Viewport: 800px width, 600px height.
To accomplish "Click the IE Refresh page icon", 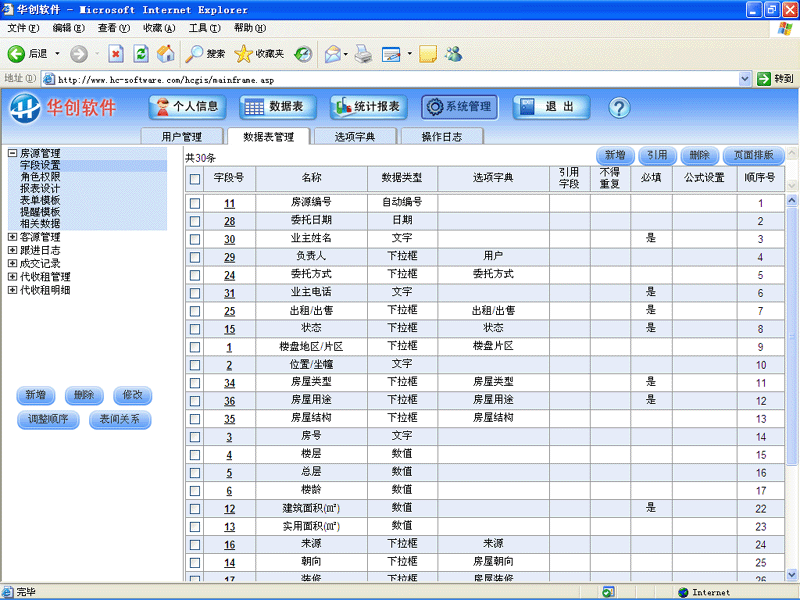I will [x=141, y=53].
